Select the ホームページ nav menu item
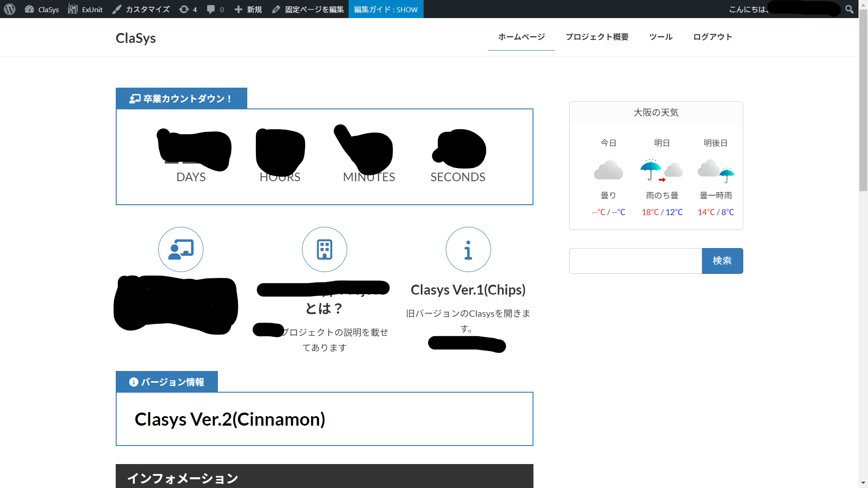868x488 pixels. coord(521,37)
